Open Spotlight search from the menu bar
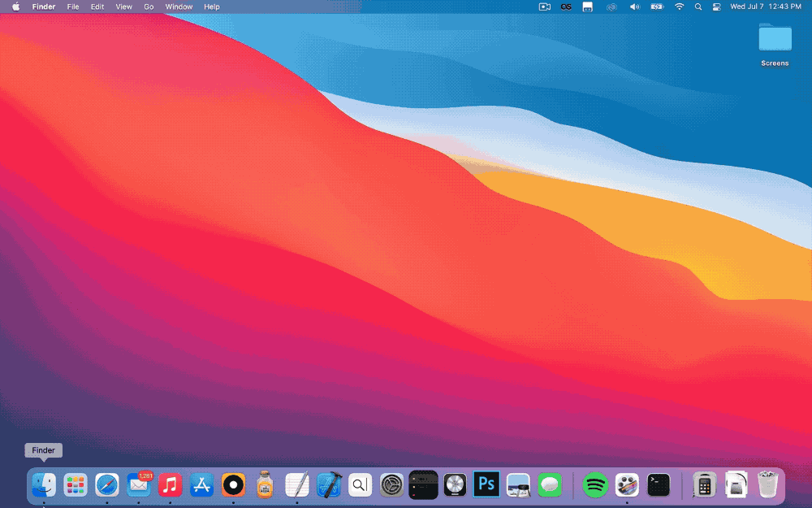Image resolution: width=812 pixels, height=508 pixels. pos(698,7)
